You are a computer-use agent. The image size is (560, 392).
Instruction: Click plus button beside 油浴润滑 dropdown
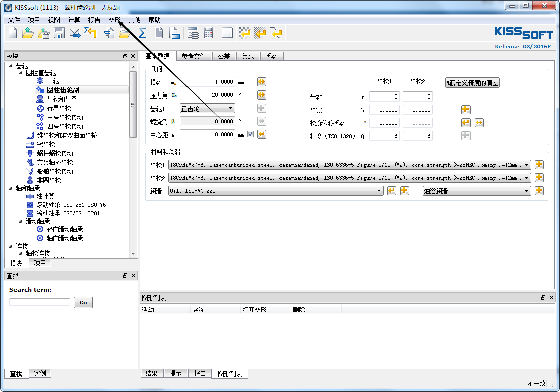[x=539, y=191]
